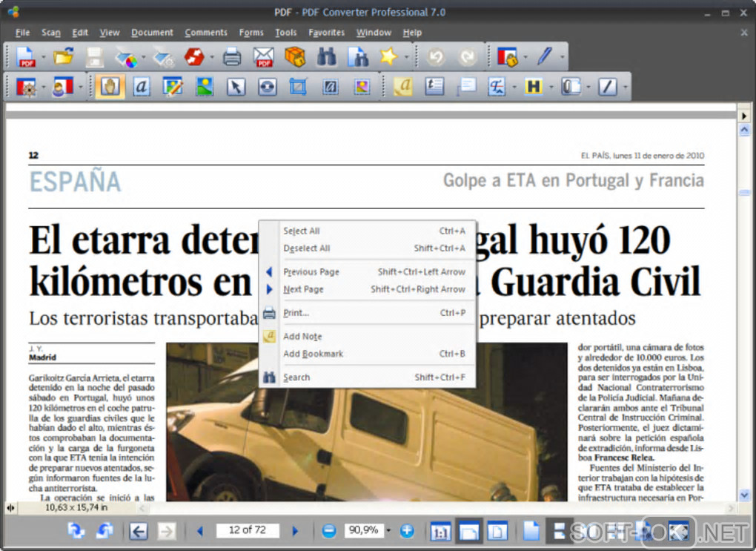Click the line drawing tool icon
Screen dimensions: 756x551
(x=608, y=87)
